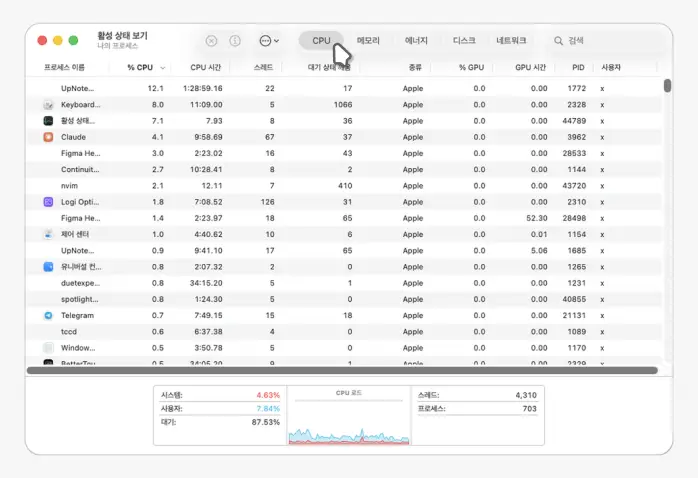Viewport: 698px width, 478px height.
Task: Open the process info toolbar icon
Action: coord(235,41)
